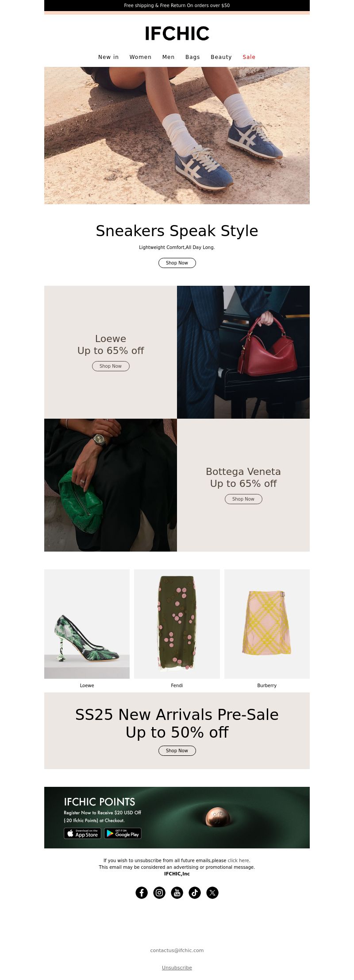Image resolution: width=354 pixels, height=980 pixels.
Task: Go to the Women menu item
Action: (140, 57)
